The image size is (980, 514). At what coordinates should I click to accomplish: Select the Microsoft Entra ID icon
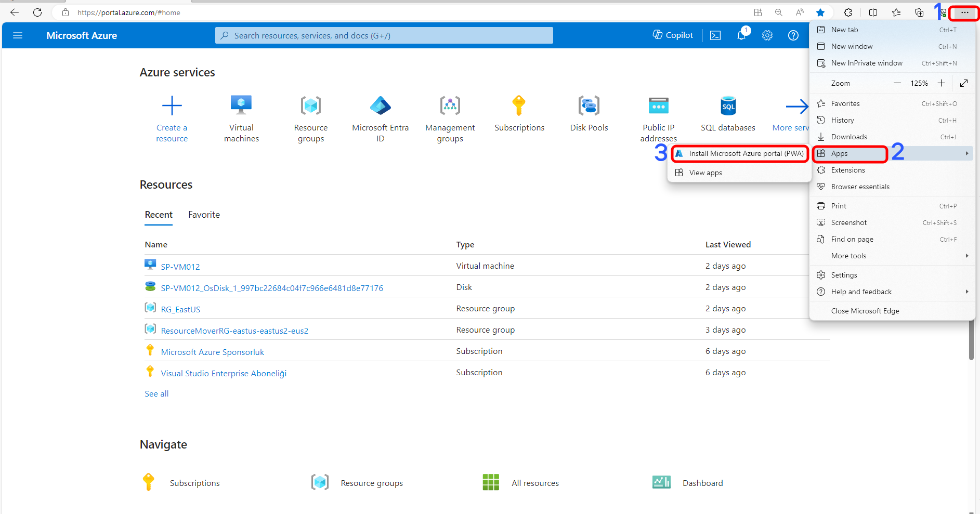[380, 105]
